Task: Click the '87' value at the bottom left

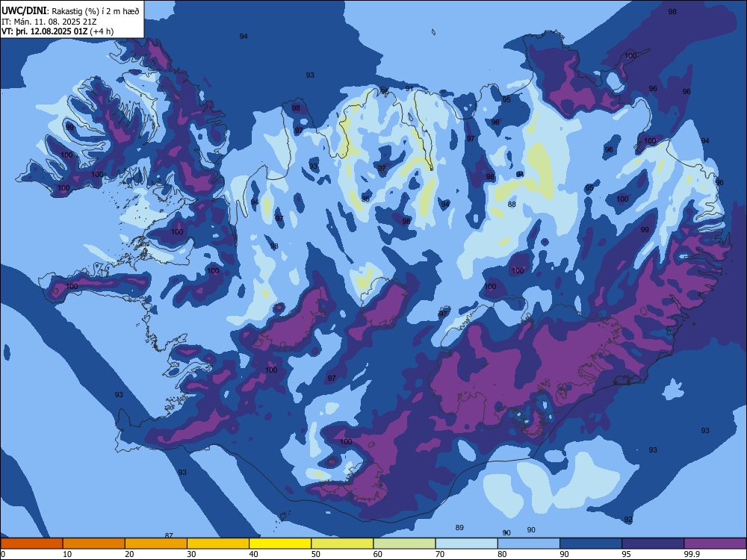Action: click(169, 535)
